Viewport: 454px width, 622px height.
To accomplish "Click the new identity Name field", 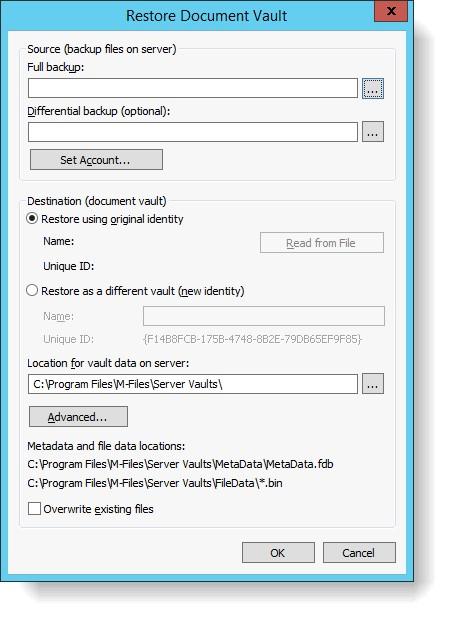I will (x=264, y=316).
